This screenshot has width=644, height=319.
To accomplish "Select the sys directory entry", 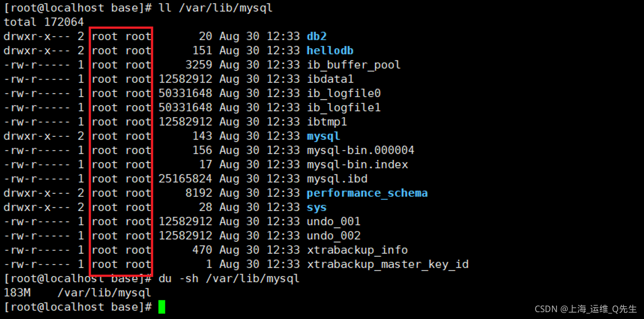I will (317, 207).
